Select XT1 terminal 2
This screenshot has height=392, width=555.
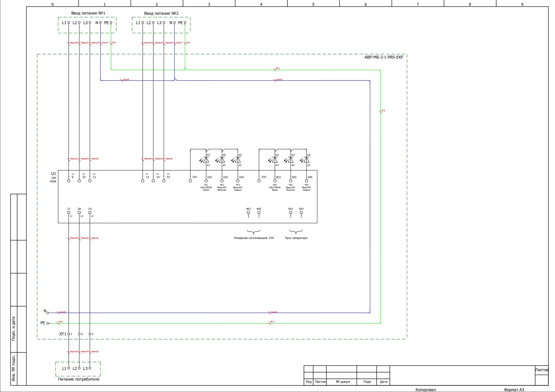(x=79, y=334)
